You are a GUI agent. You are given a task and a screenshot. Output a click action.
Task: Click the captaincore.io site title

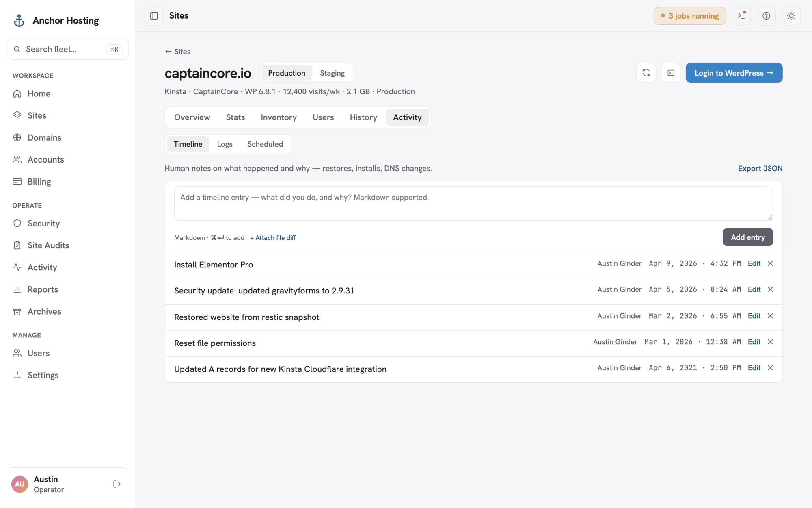[x=208, y=73]
